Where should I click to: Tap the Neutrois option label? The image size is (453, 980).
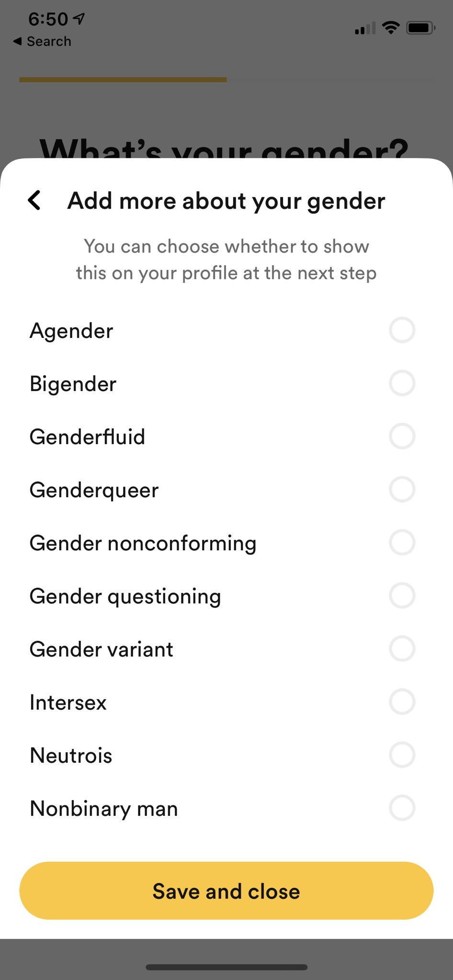click(71, 756)
